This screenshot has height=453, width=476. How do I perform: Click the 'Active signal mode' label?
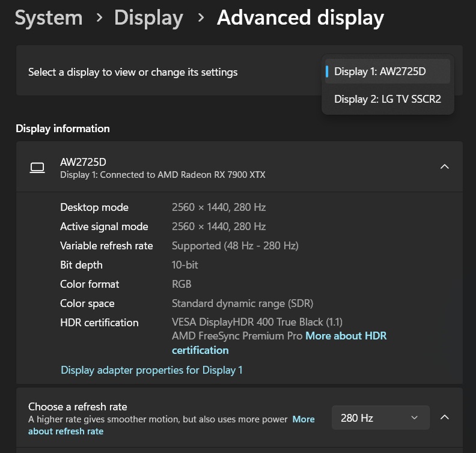click(x=104, y=227)
